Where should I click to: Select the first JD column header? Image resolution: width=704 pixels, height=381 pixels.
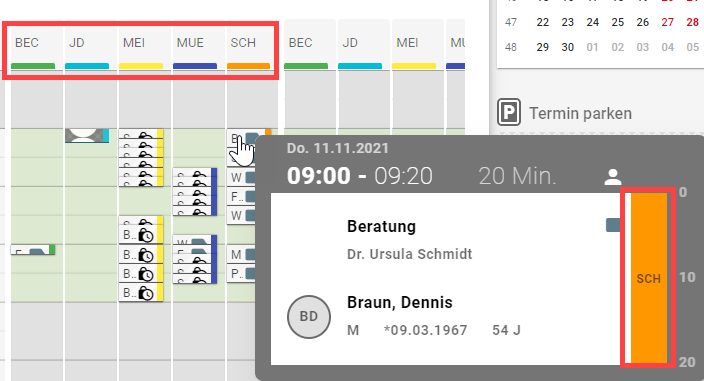click(x=87, y=48)
